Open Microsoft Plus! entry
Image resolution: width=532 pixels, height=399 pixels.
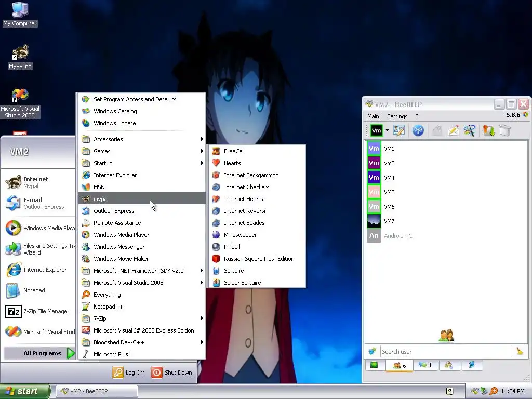click(142, 354)
